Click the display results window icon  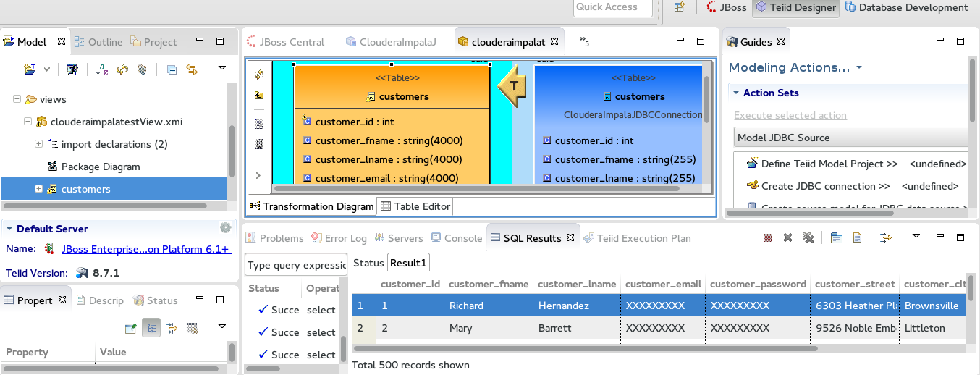(x=836, y=237)
